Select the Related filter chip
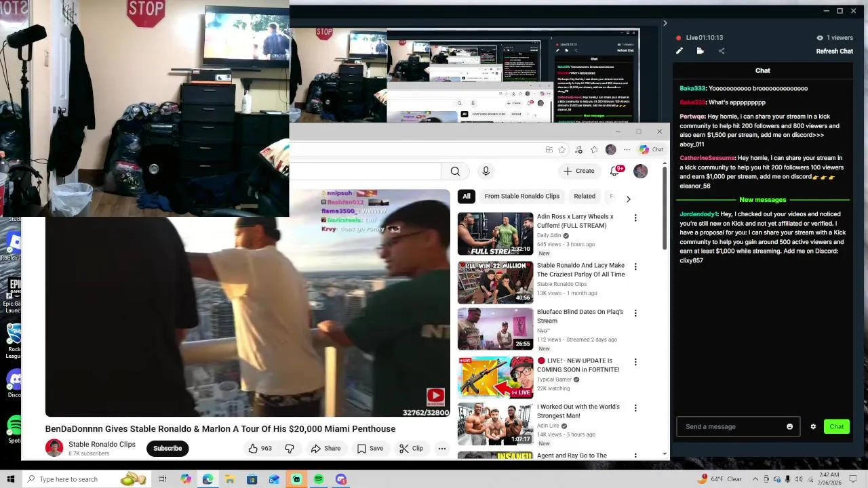This screenshot has height=488, width=868. [585, 197]
